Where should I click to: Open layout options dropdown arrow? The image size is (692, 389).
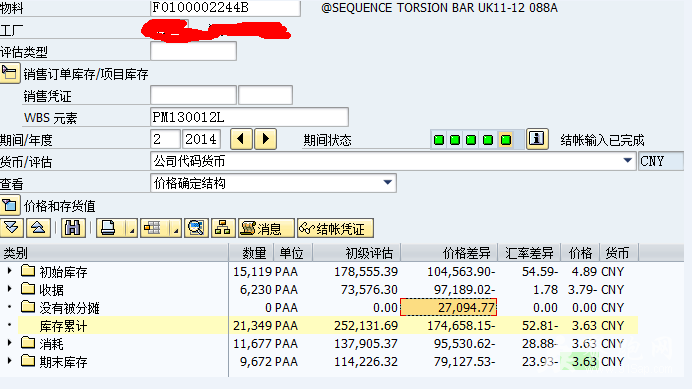coord(176,229)
